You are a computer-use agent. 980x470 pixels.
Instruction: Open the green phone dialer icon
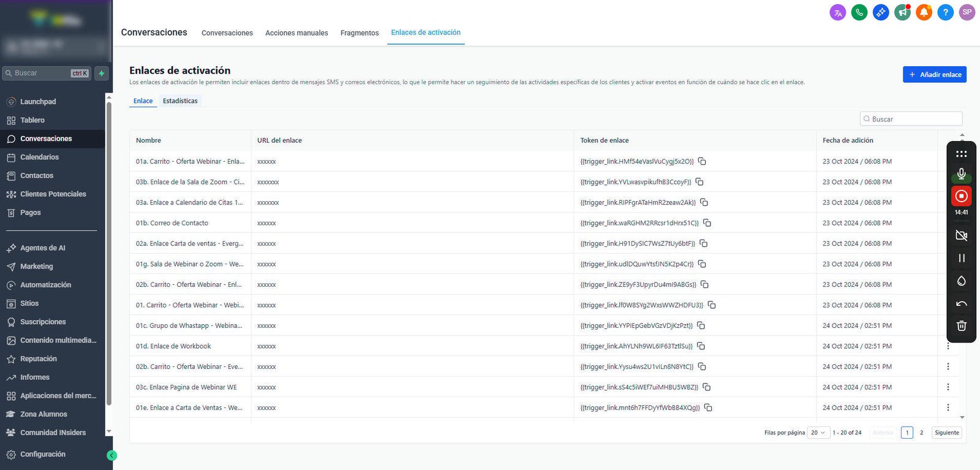click(x=859, y=12)
